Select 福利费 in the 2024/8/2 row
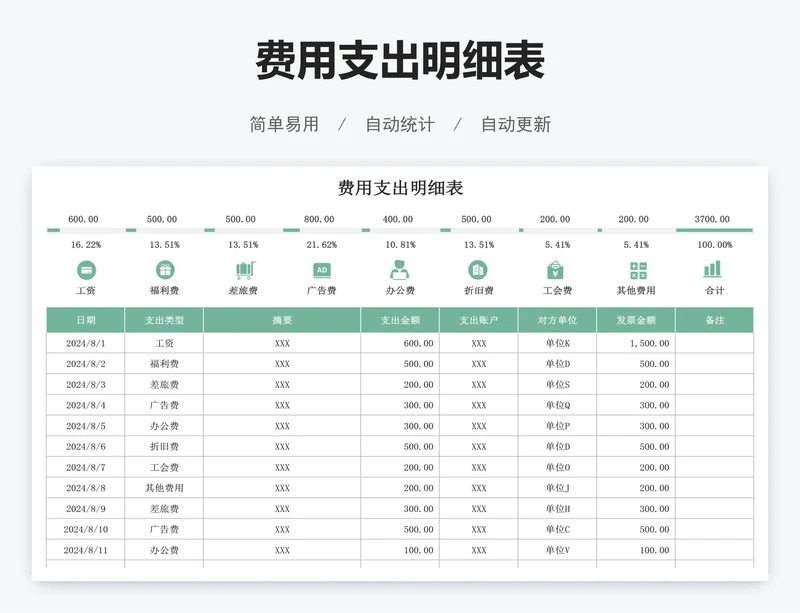The height and width of the screenshot is (613, 800). pyautogui.click(x=164, y=364)
